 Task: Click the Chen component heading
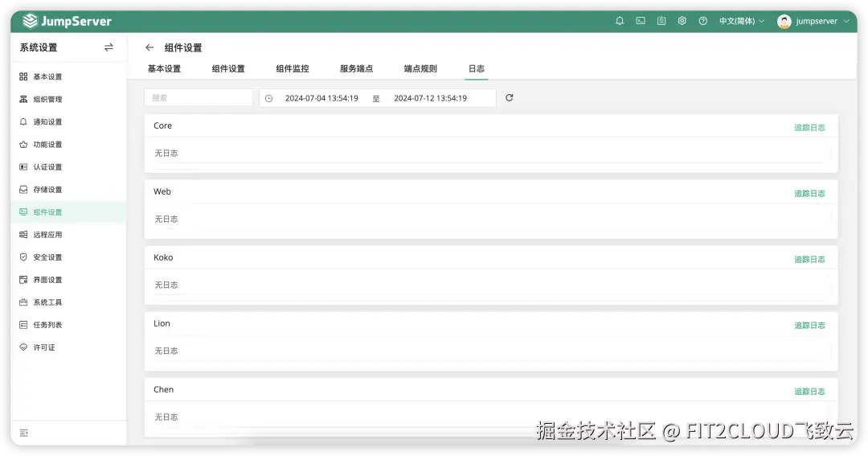point(163,389)
